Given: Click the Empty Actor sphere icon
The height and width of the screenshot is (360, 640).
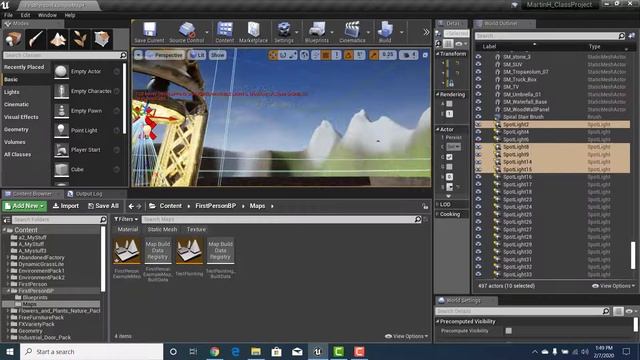Looking at the screenshot, I should (x=61, y=71).
